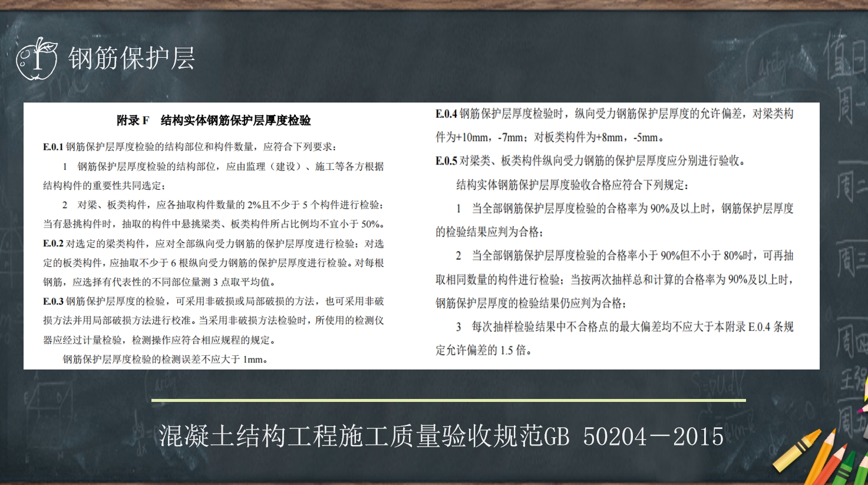This screenshot has height=485, width=868.
Task: Click the line starting 钢筋，应选择有代表性的不同部位
Action: coord(159,282)
